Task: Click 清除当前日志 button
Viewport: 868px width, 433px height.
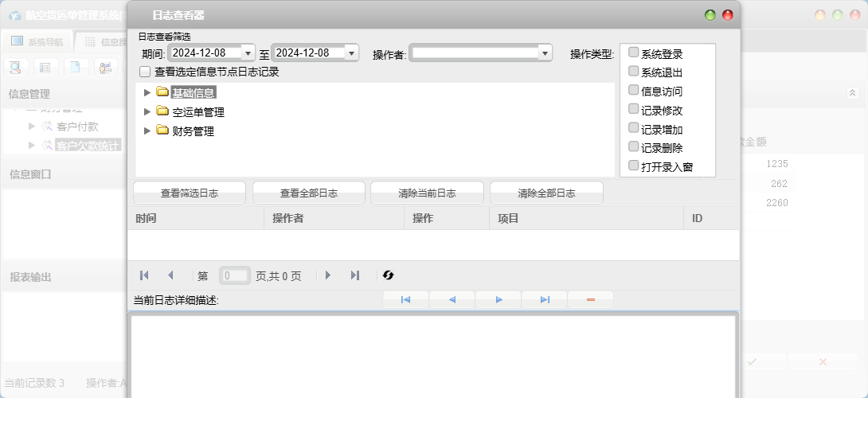Action: pyautogui.click(x=428, y=193)
